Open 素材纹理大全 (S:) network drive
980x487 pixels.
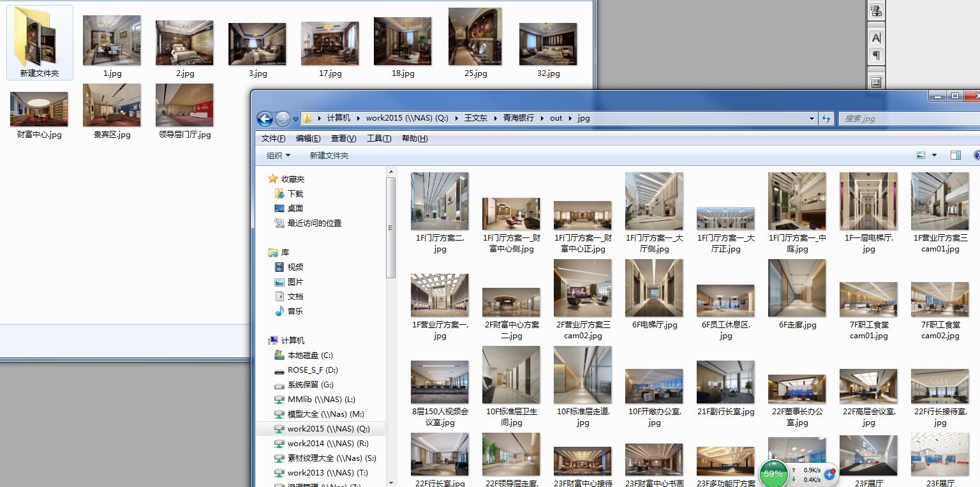(325, 458)
